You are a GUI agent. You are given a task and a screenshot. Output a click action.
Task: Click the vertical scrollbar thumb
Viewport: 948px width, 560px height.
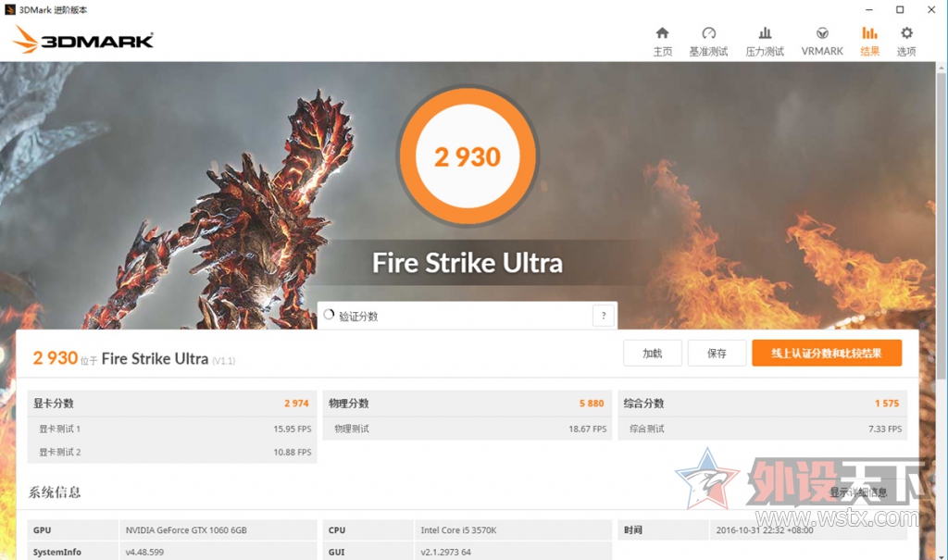click(x=942, y=228)
